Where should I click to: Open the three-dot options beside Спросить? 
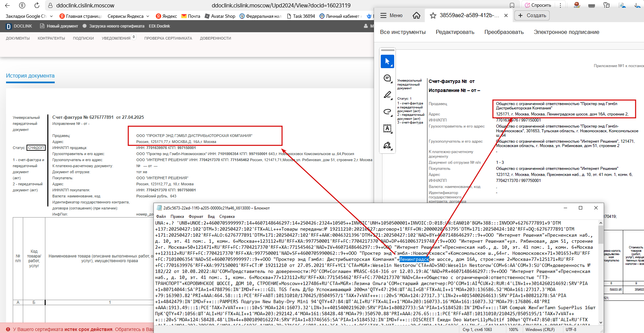tap(560, 5)
